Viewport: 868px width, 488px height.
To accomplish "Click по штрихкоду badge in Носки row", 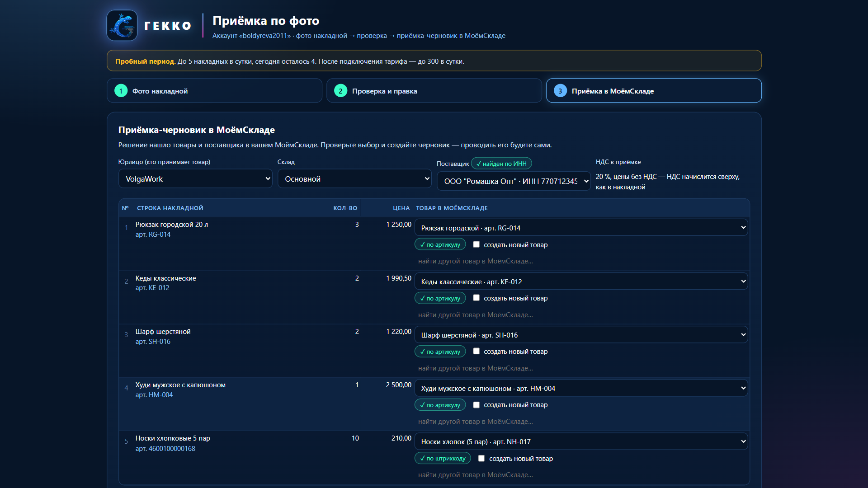I will [x=443, y=458].
